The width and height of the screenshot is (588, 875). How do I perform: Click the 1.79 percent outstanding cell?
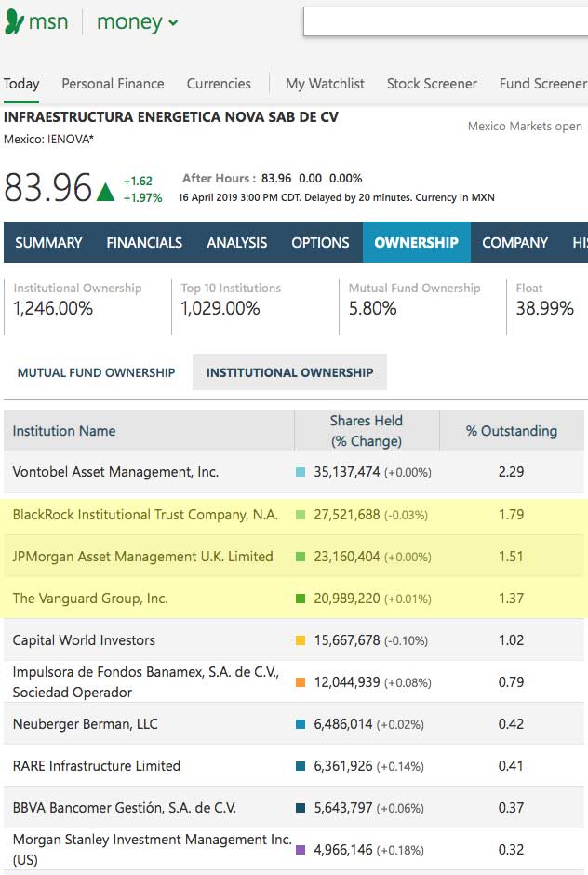pos(511,515)
